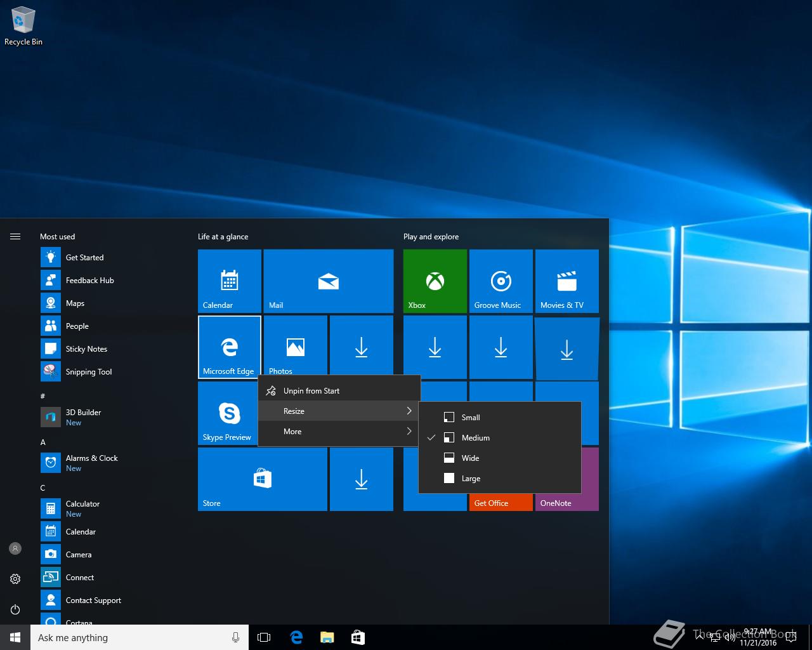Click the Most used heading
Image resolution: width=812 pixels, height=650 pixels.
(x=57, y=236)
